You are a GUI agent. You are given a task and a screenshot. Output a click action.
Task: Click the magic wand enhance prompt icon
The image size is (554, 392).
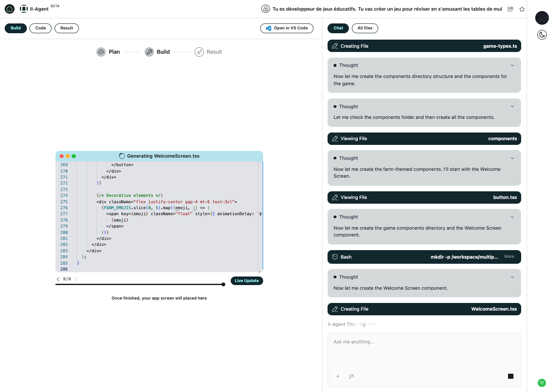[x=351, y=376]
